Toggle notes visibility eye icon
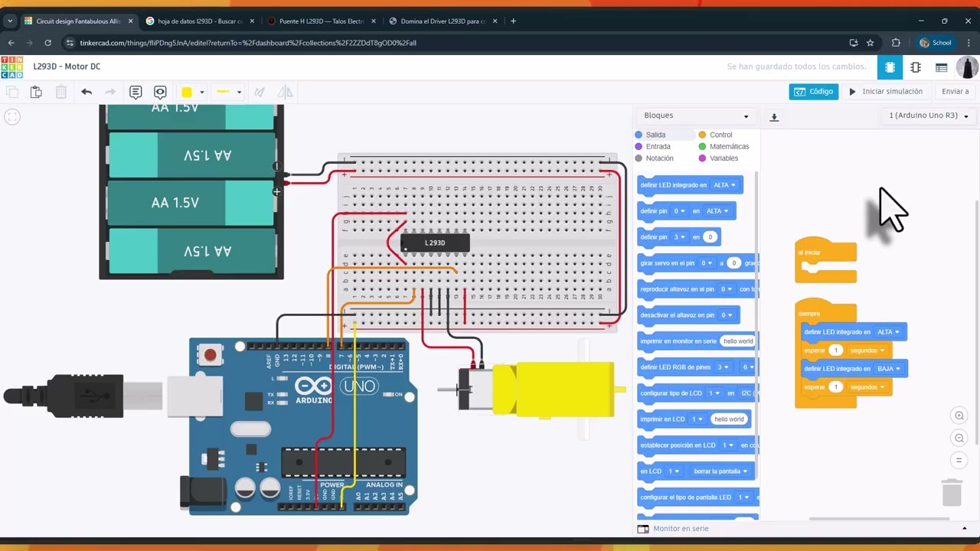980x551 pixels. (160, 92)
